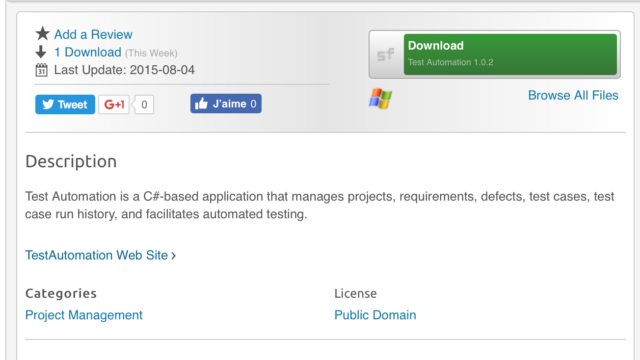
Task: Click the G+1 button
Action: pyautogui.click(x=114, y=104)
